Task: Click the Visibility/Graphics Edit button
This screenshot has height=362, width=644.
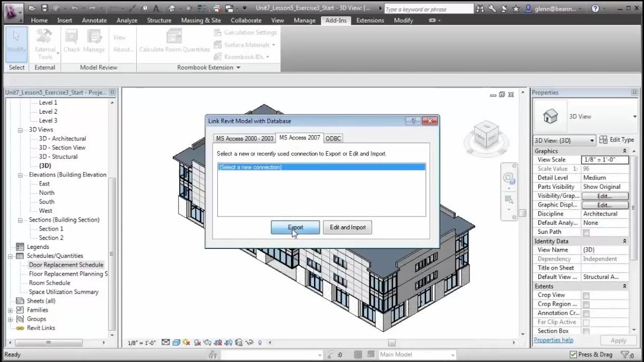Action: [x=605, y=196]
